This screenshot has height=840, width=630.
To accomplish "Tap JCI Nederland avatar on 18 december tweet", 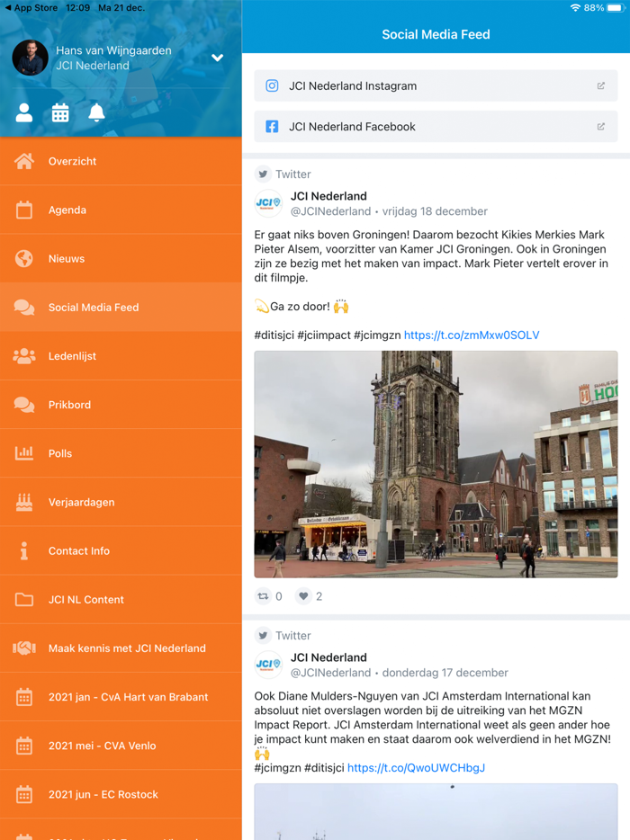I will (x=268, y=203).
